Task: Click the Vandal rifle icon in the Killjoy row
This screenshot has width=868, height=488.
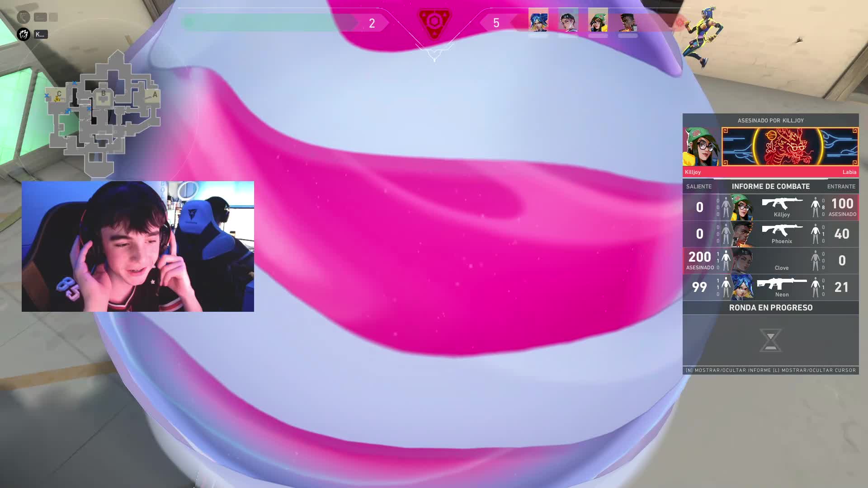Action: [782, 203]
